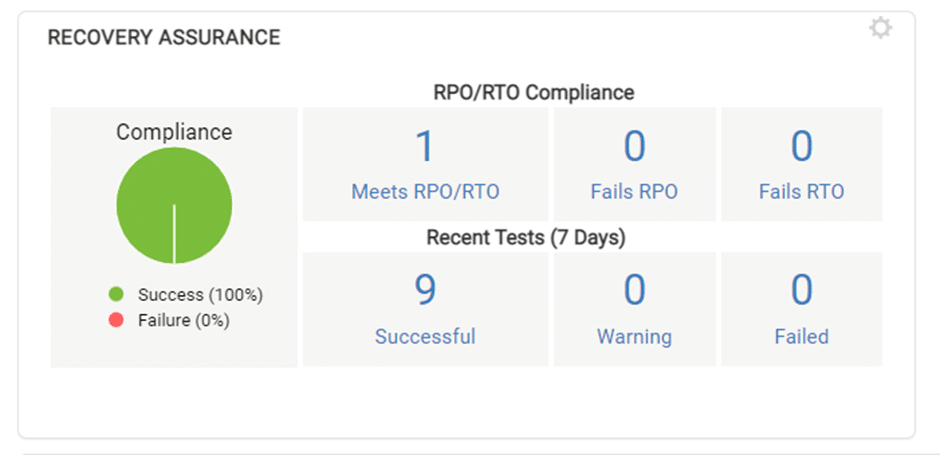Click the green Compliance pie chart

tap(174, 206)
